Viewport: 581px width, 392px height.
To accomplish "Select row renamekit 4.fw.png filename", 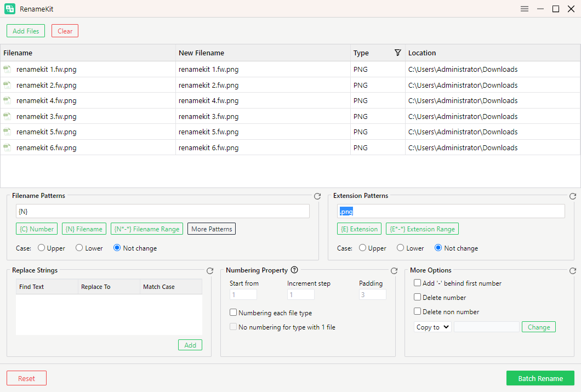I will click(47, 101).
